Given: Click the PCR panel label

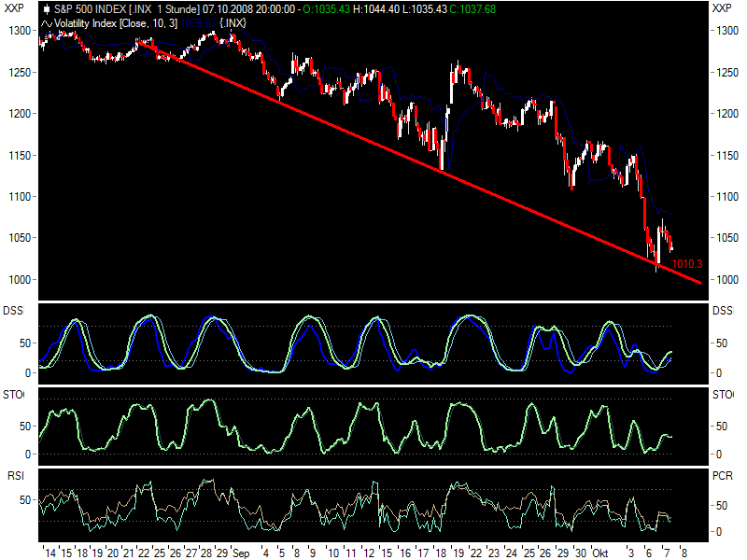Looking at the screenshot, I should (722, 476).
